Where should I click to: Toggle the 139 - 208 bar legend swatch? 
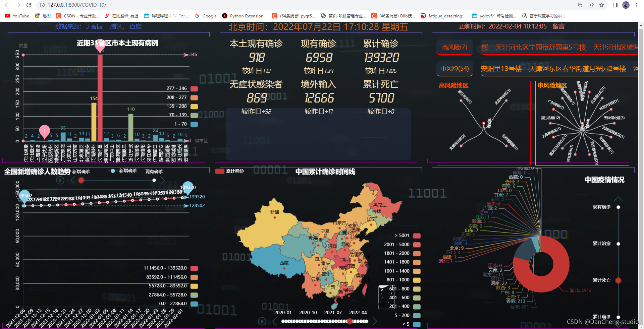point(194,107)
